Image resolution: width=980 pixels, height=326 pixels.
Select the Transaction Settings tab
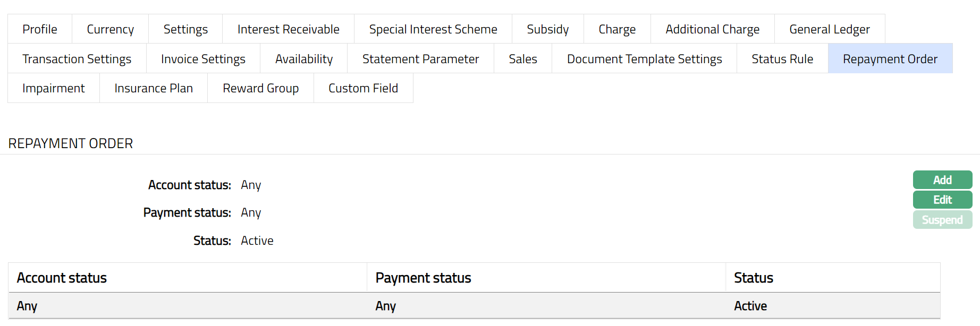click(77, 59)
